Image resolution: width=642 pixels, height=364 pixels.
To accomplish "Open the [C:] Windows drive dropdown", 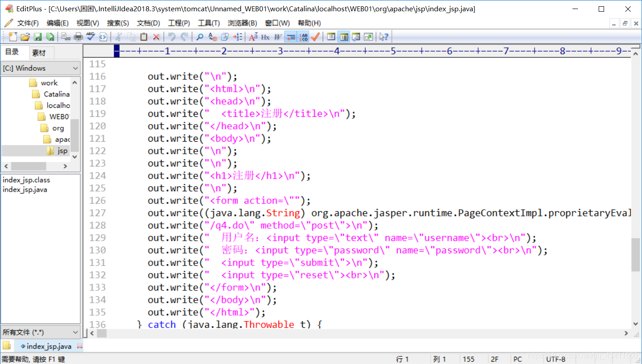I will (x=41, y=68).
